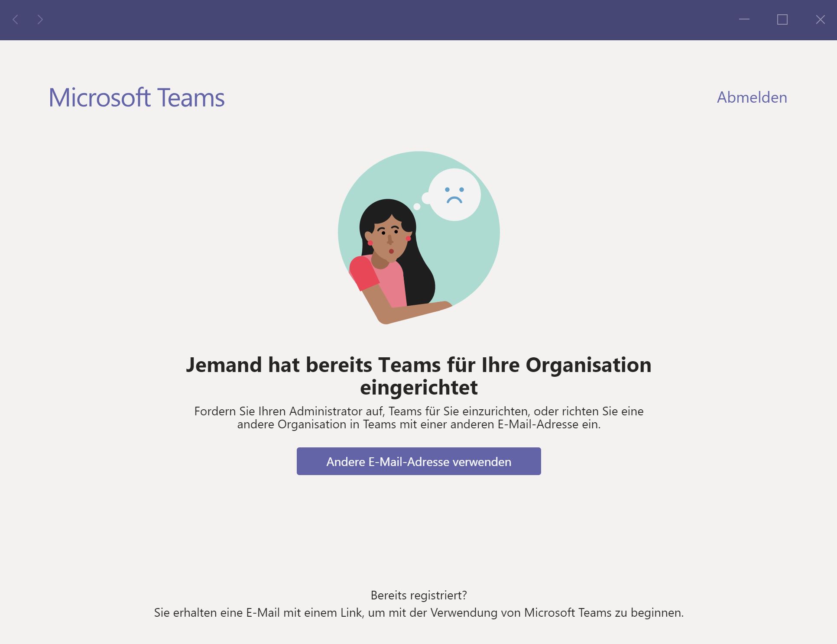The image size is (837, 644).
Task: Click Andere E-Mail-Adresse verwenden button
Action: pyautogui.click(x=418, y=461)
